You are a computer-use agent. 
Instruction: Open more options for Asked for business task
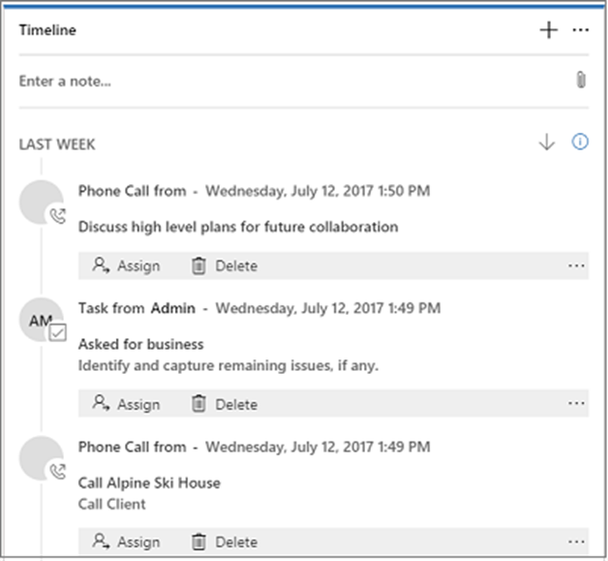(x=576, y=404)
